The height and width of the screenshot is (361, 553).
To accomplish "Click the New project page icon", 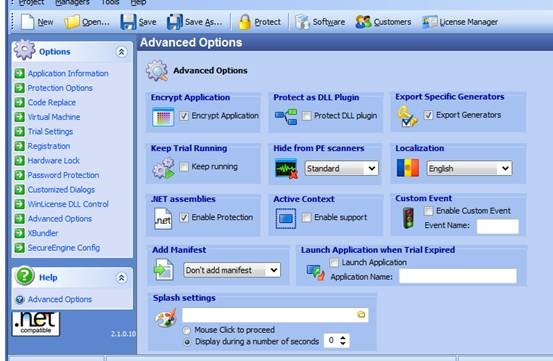I will tap(27, 22).
